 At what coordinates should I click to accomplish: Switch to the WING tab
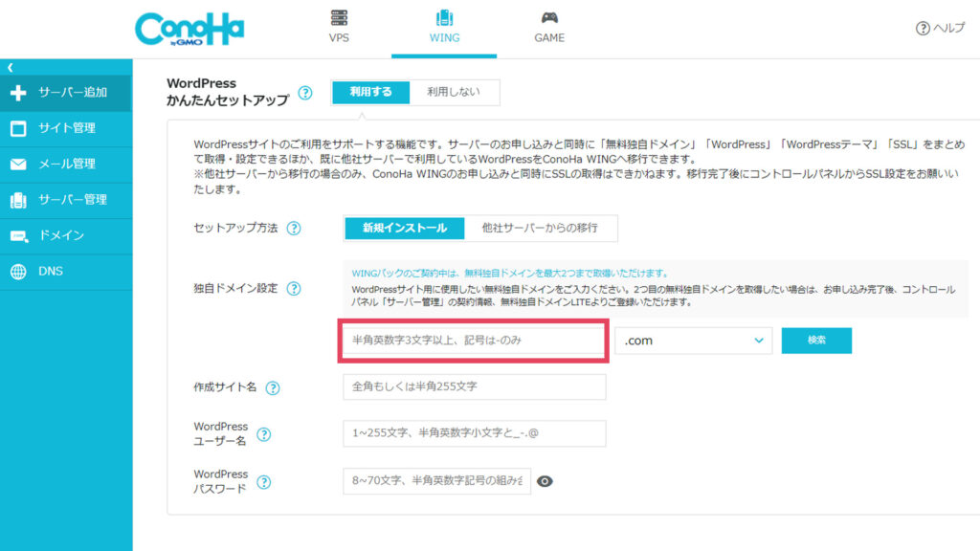(x=444, y=29)
